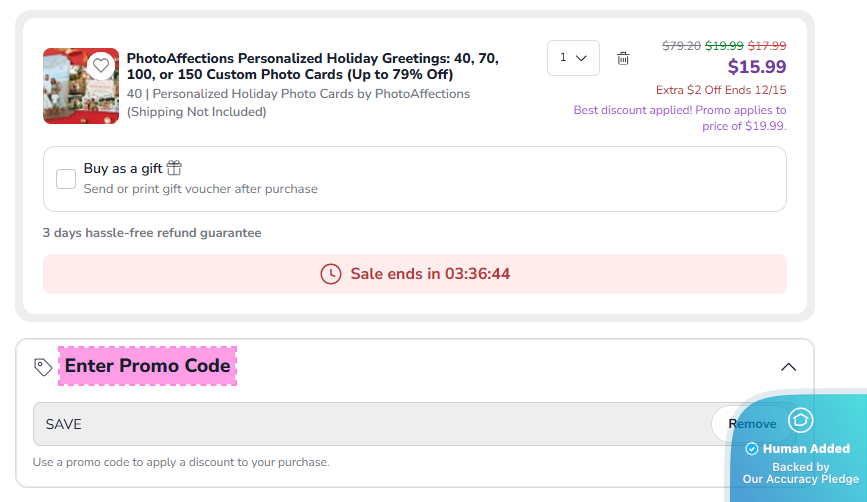Focus the SAVE promo code field
The image size is (867, 502).
point(370,424)
